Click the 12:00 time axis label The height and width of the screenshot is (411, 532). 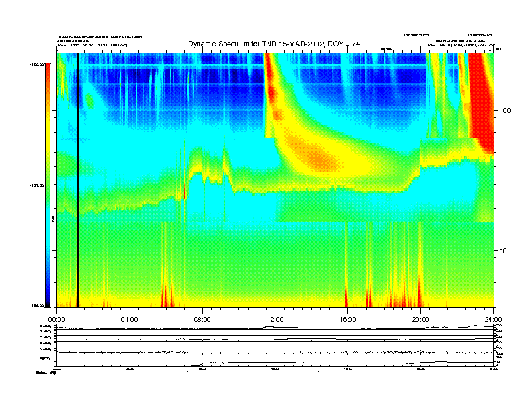275,320
